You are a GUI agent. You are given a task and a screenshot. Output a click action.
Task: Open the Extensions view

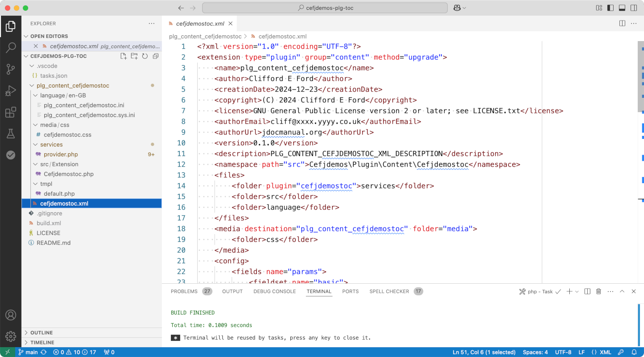click(11, 112)
